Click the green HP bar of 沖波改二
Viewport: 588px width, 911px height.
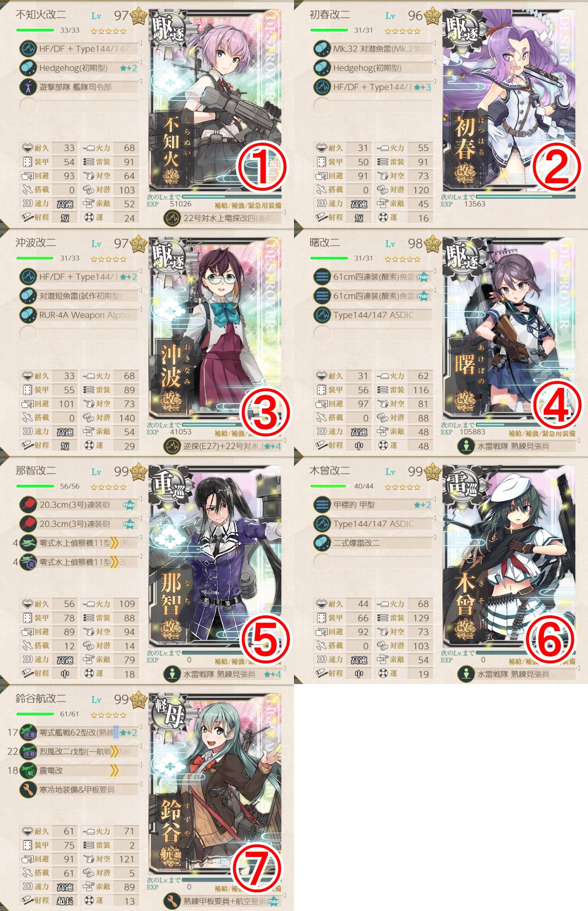(35, 258)
